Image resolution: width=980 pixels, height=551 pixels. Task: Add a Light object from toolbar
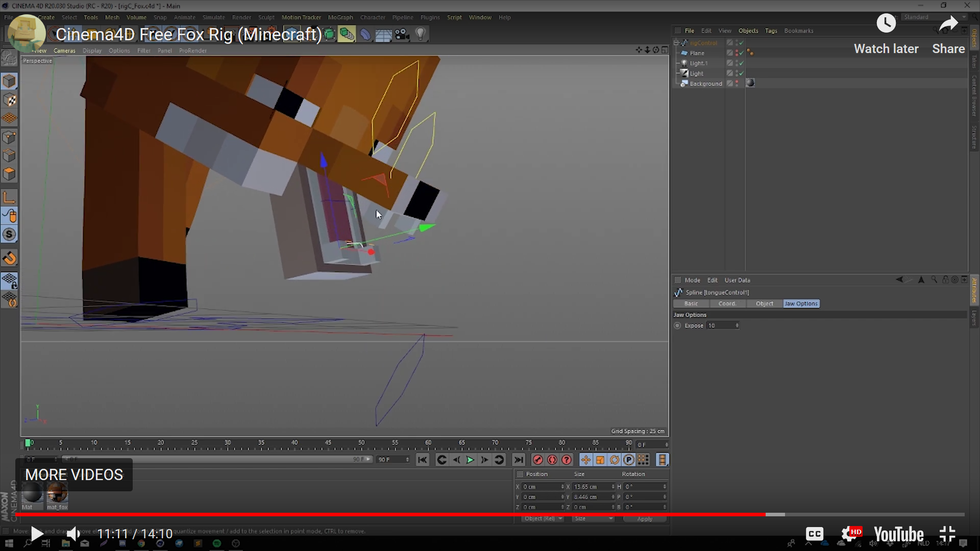(x=421, y=34)
